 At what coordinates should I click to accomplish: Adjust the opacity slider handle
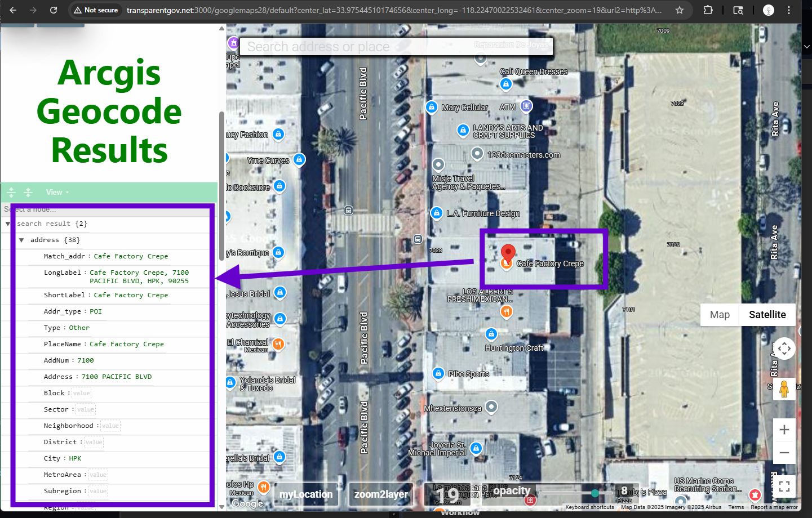[x=595, y=493]
